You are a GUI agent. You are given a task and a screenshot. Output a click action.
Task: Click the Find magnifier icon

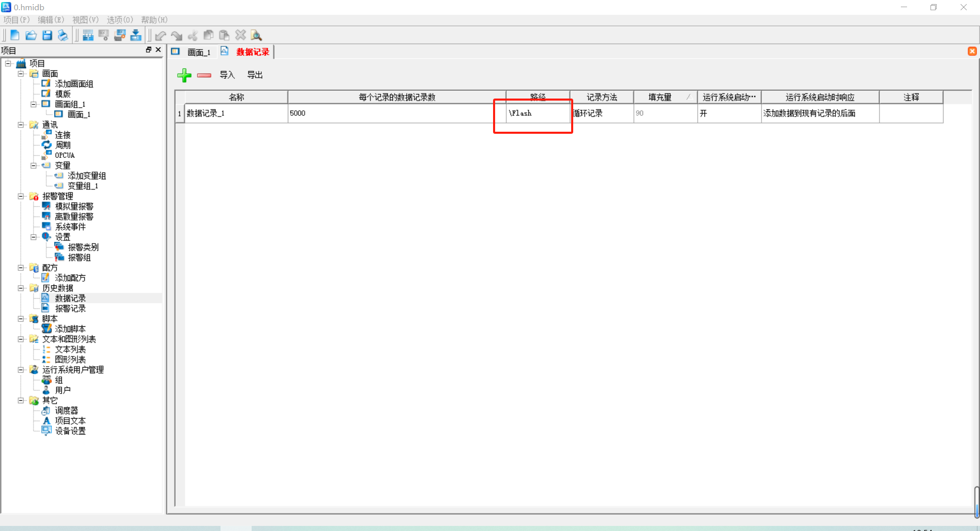point(256,35)
